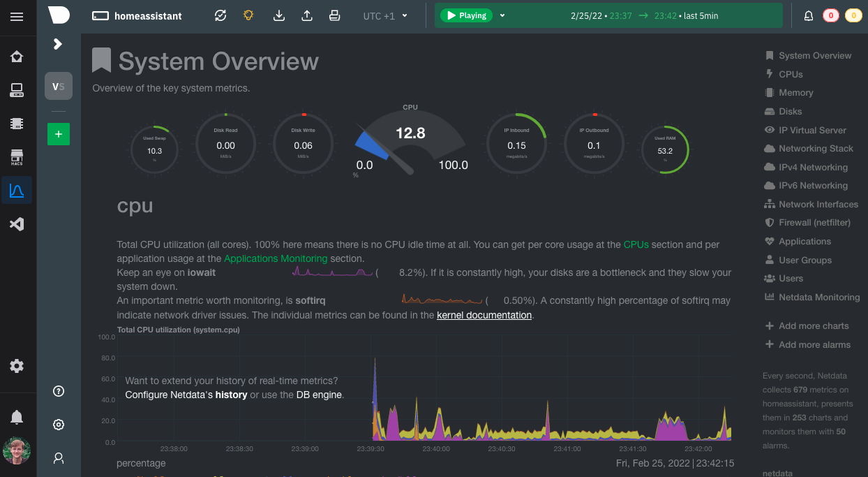Viewport: 868px width, 477px height.
Task: Open Home Assistant notifications bell in sidebar
Action: 17,418
